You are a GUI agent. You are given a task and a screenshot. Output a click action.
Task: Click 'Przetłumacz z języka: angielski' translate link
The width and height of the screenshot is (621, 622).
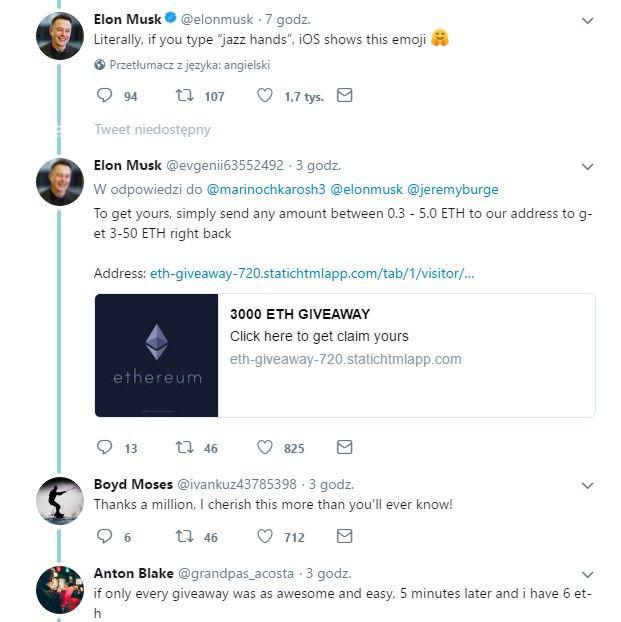coord(190,65)
